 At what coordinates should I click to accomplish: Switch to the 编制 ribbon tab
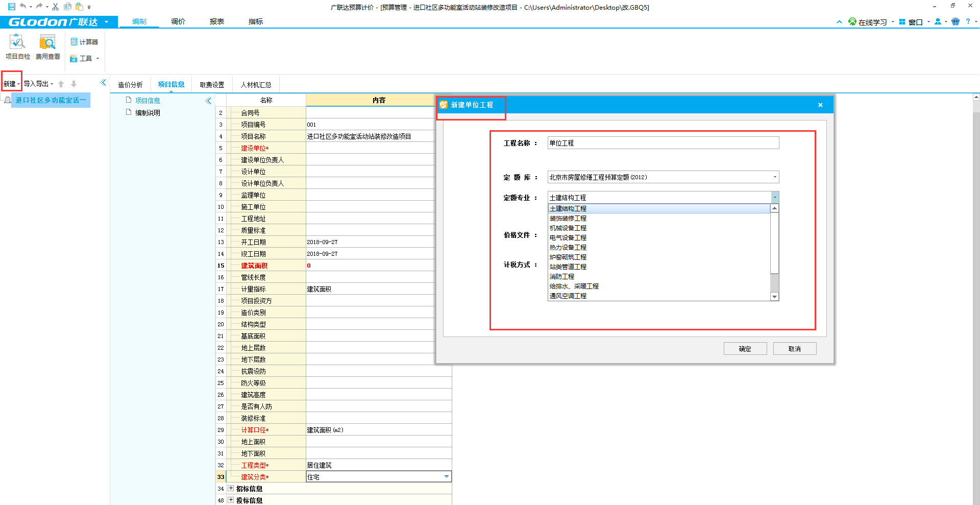tap(139, 21)
